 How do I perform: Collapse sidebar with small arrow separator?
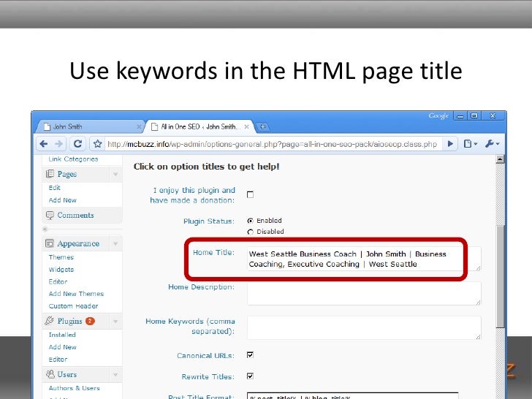(45, 229)
